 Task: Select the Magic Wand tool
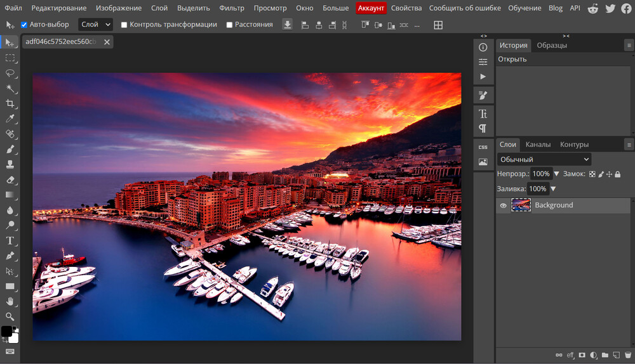[x=10, y=89]
